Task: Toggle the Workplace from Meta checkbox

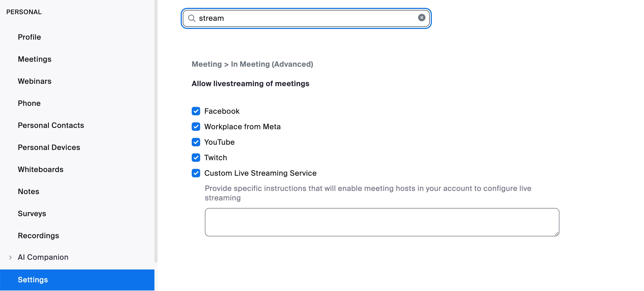Action: 196,127
